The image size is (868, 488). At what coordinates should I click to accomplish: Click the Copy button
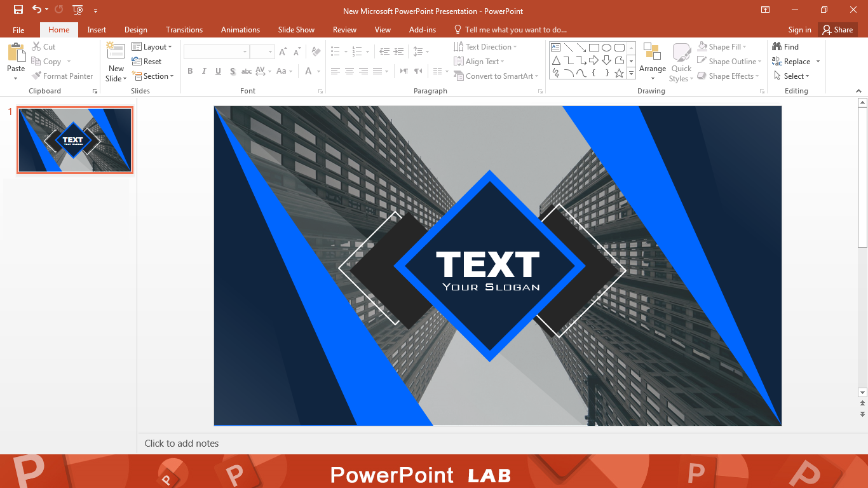(x=46, y=62)
